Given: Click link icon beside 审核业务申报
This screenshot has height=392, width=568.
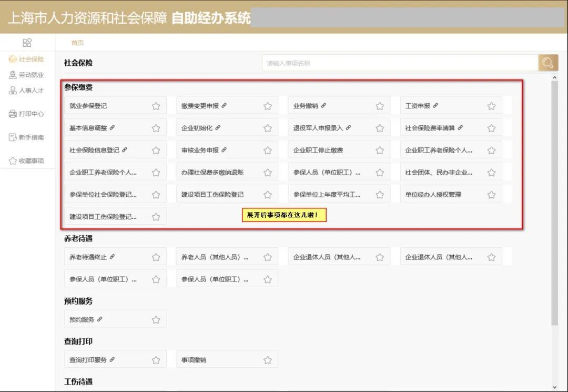Looking at the screenshot, I should coord(224,149).
